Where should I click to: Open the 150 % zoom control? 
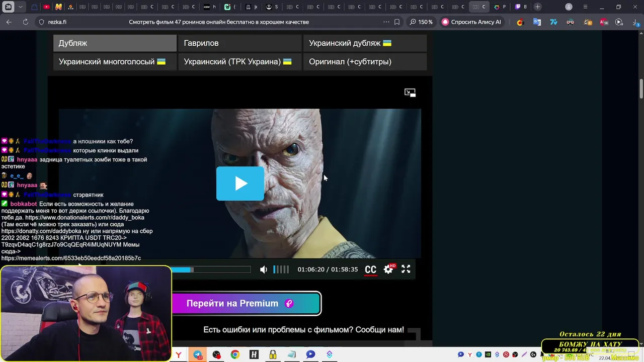click(421, 22)
